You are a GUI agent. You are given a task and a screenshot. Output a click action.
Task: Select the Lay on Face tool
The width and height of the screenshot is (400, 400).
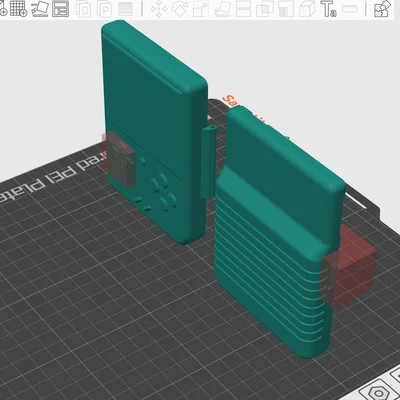pyautogui.click(x=222, y=9)
